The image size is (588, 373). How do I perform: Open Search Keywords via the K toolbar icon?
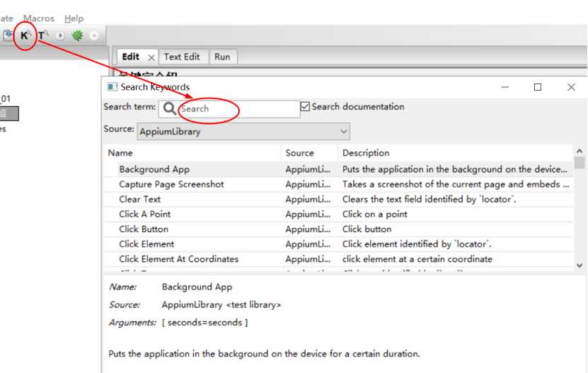(24, 35)
